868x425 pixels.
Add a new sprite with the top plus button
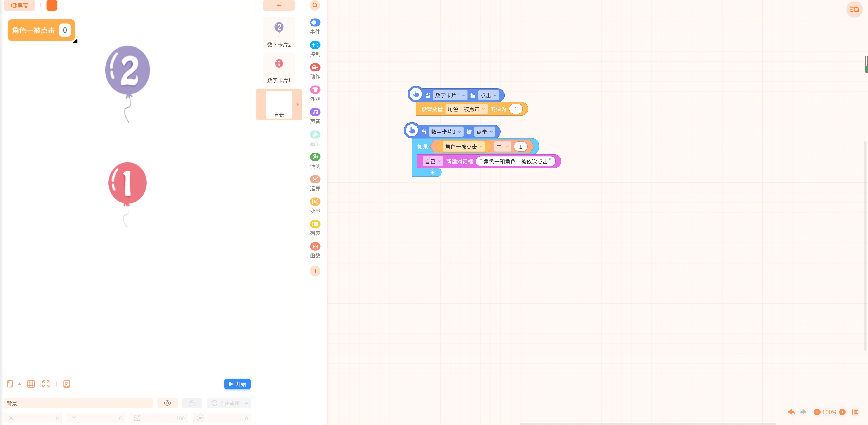pyautogui.click(x=279, y=5)
